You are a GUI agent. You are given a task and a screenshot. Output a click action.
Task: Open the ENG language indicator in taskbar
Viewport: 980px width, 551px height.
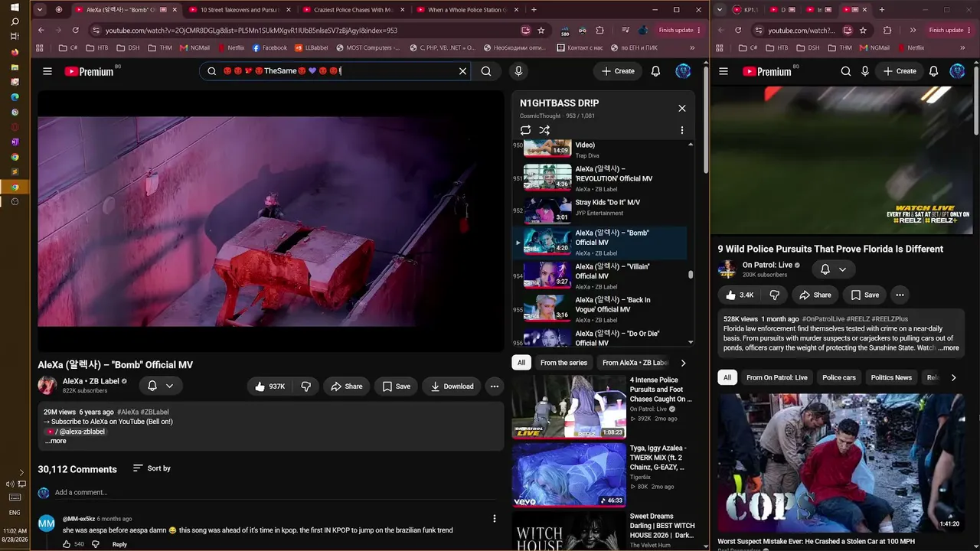pyautogui.click(x=15, y=512)
